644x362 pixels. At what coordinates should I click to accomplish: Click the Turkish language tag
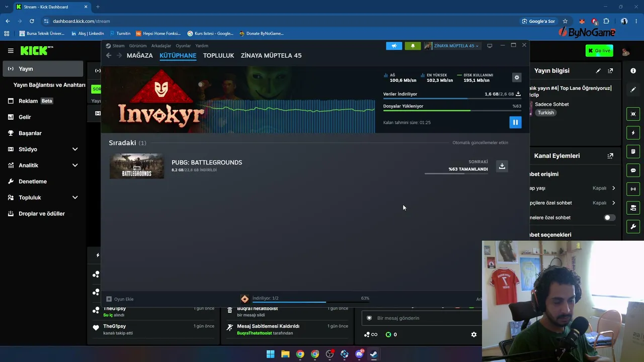tap(546, 113)
